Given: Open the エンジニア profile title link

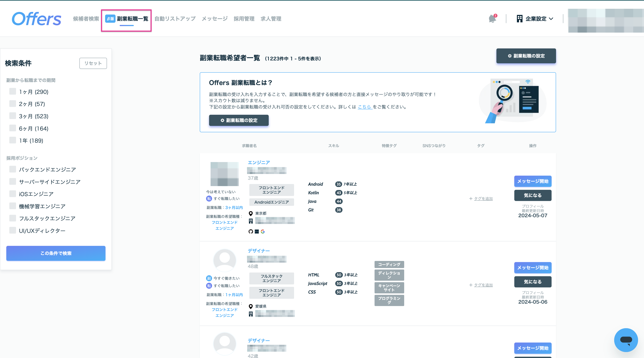Looking at the screenshot, I should (x=259, y=162).
